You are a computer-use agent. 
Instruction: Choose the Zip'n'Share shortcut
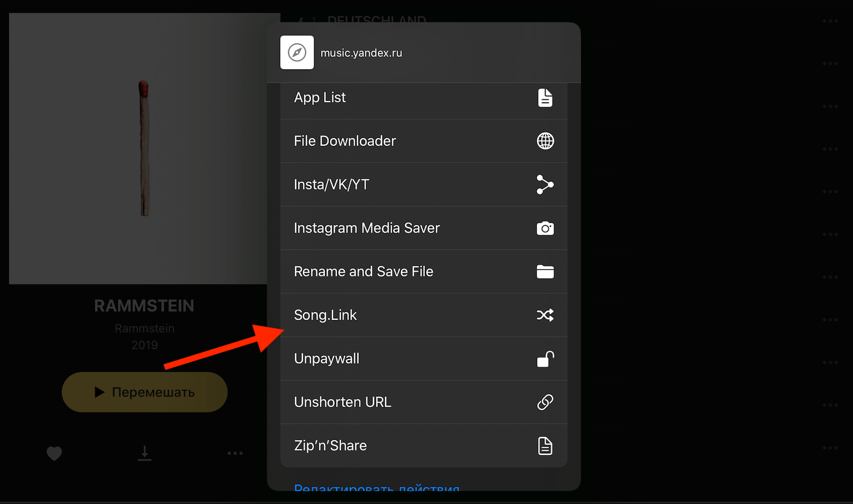(x=423, y=446)
